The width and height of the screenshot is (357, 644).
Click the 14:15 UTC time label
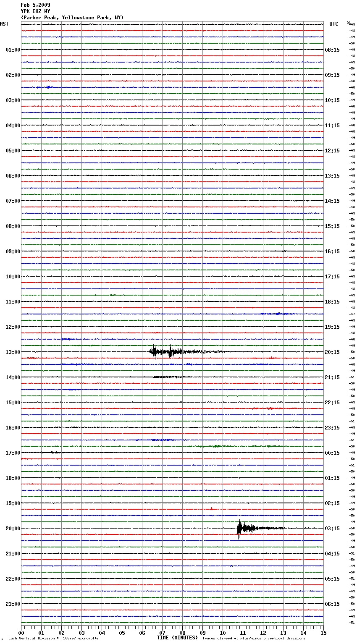tap(332, 201)
